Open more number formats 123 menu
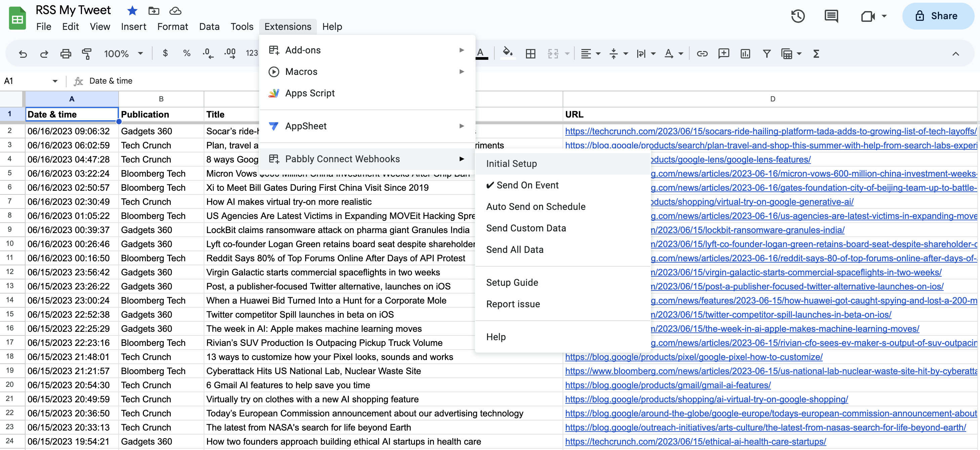This screenshot has width=980, height=450. pyautogui.click(x=251, y=53)
